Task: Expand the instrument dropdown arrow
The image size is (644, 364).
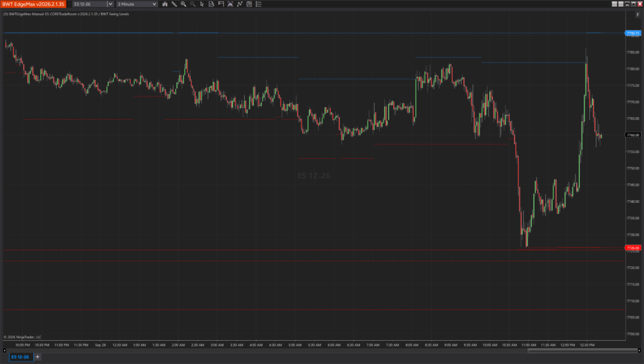Action: [110, 4]
